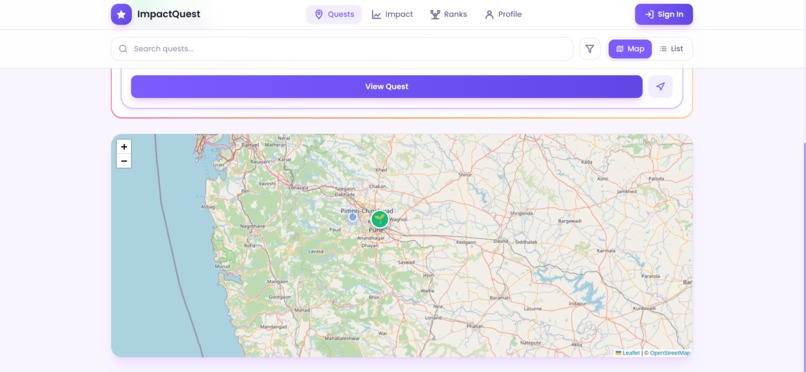Click the magnifier icon in search bar
The height and width of the screenshot is (372, 806).
(x=123, y=49)
